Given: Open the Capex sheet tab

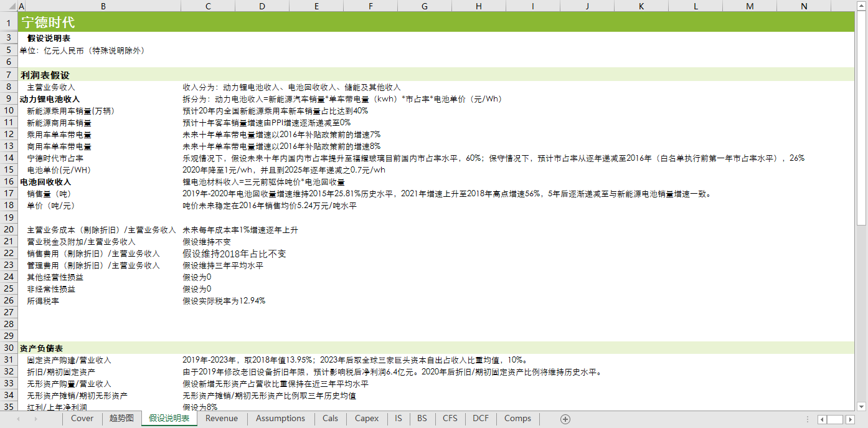Looking at the screenshot, I should [367, 419].
